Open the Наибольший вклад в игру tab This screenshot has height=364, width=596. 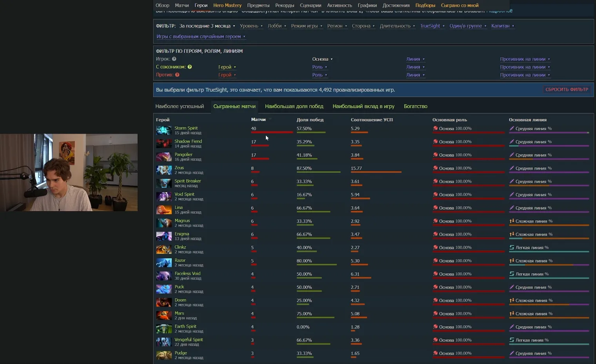[363, 106]
